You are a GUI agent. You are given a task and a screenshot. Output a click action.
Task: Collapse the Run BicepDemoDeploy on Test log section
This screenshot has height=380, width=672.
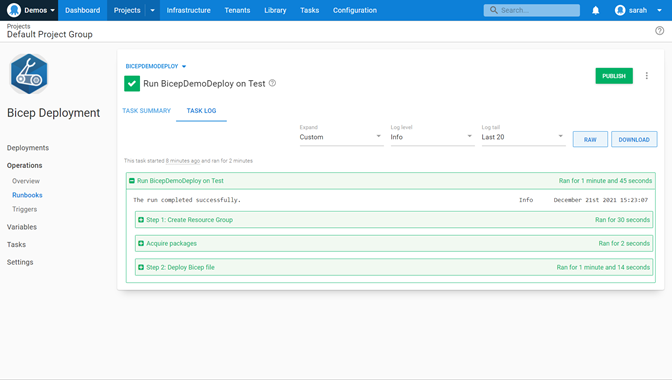132,181
